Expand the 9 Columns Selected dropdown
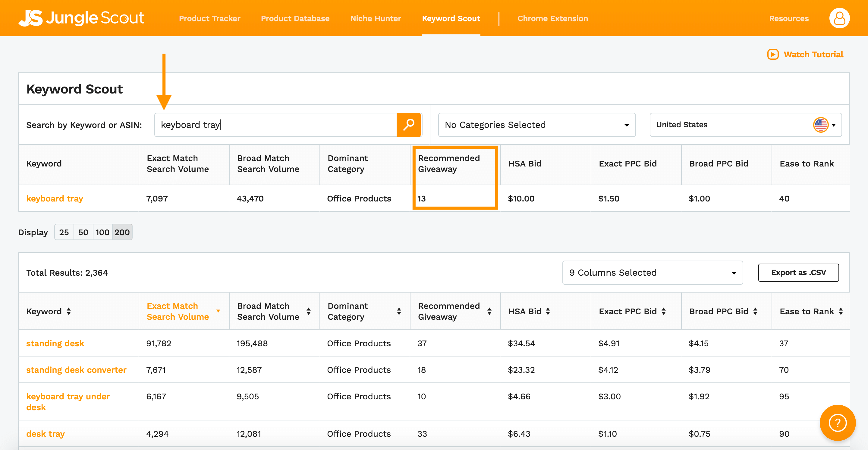This screenshot has width=868, height=450. [652, 272]
